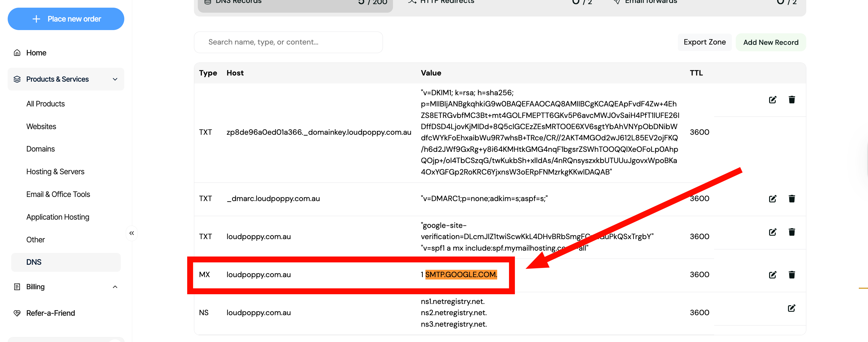The image size is (868, 342).
Task: Click Export Zone button
Action: pos(704,42)
